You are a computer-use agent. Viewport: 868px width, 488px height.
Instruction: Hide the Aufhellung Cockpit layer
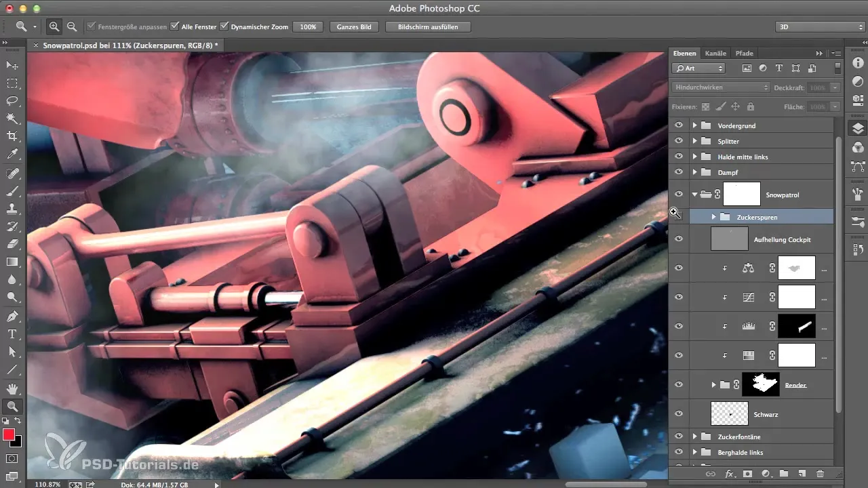tap(679, 239)
